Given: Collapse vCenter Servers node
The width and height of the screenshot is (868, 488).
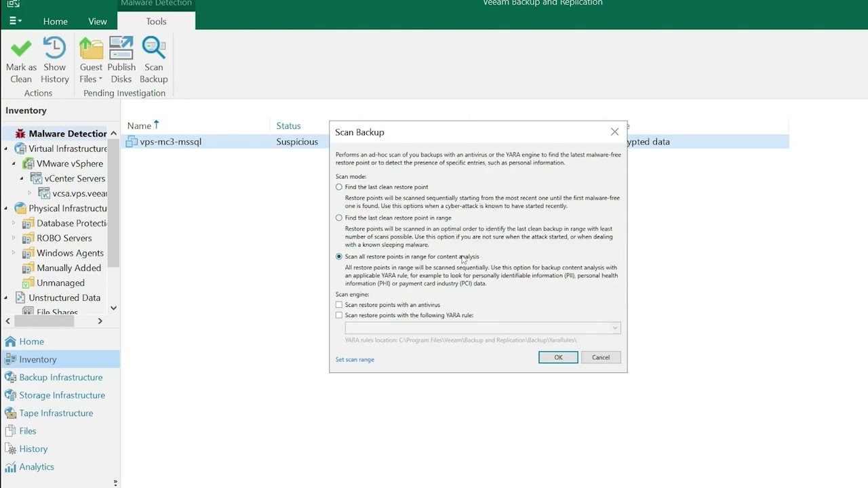Looking at the screenshot, I should click(22, 178).
